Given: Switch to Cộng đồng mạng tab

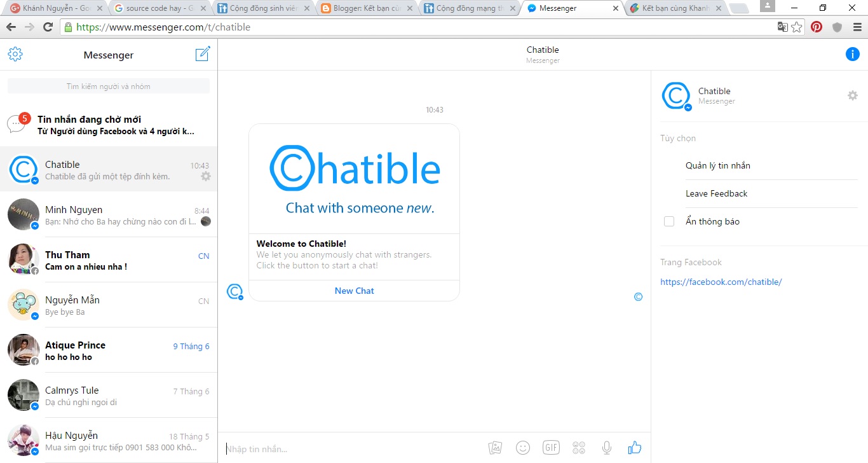Looking at the screenshot, I should pyautogui.click(x=469, y=8).
